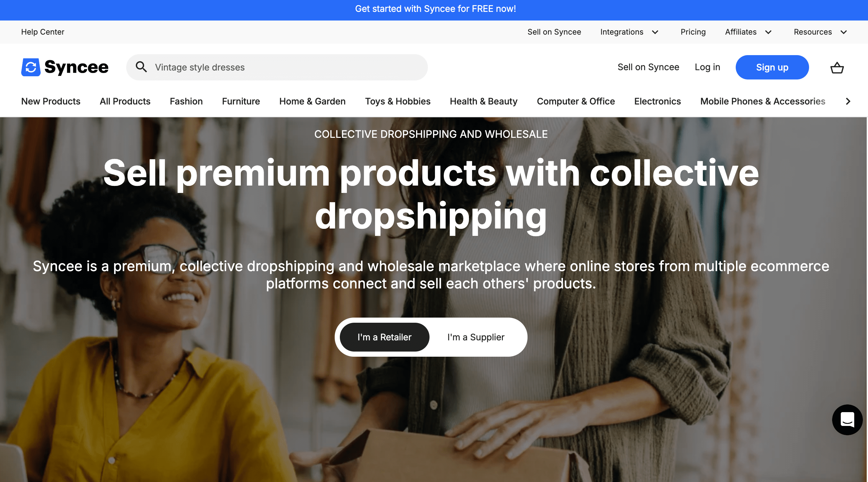Open Electronics category
The height and width of the screenshot is (482, 868).
(x=657, y=101)
